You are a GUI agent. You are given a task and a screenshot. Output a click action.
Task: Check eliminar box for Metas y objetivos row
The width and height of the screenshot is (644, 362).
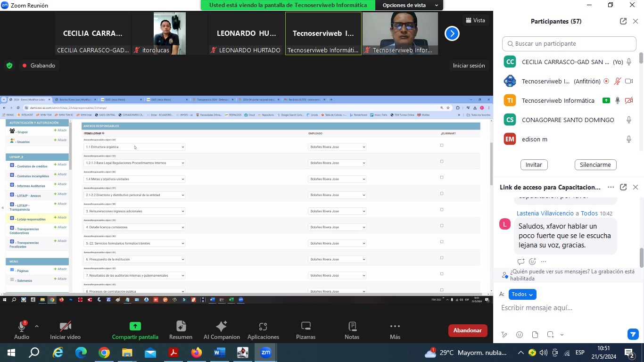(x=442, y=178)
